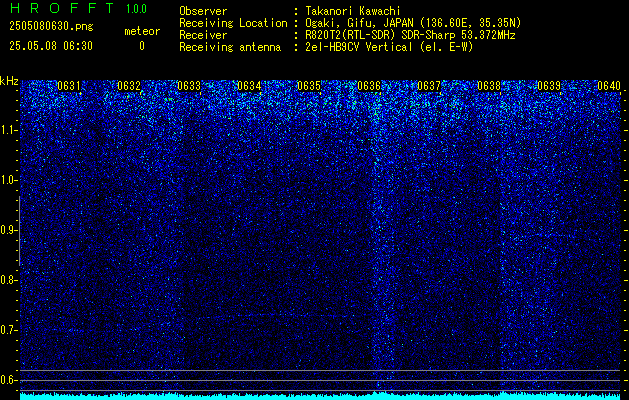Screen dimensions: 629x400
Task: Select the file name 2505080630.png
Action: click(x=51, y=26)
